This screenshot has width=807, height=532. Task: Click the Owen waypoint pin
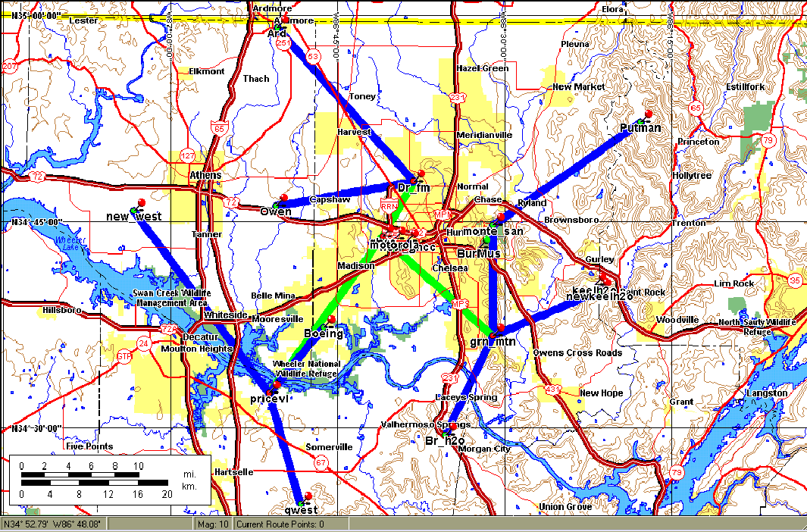tap(281, 201)
